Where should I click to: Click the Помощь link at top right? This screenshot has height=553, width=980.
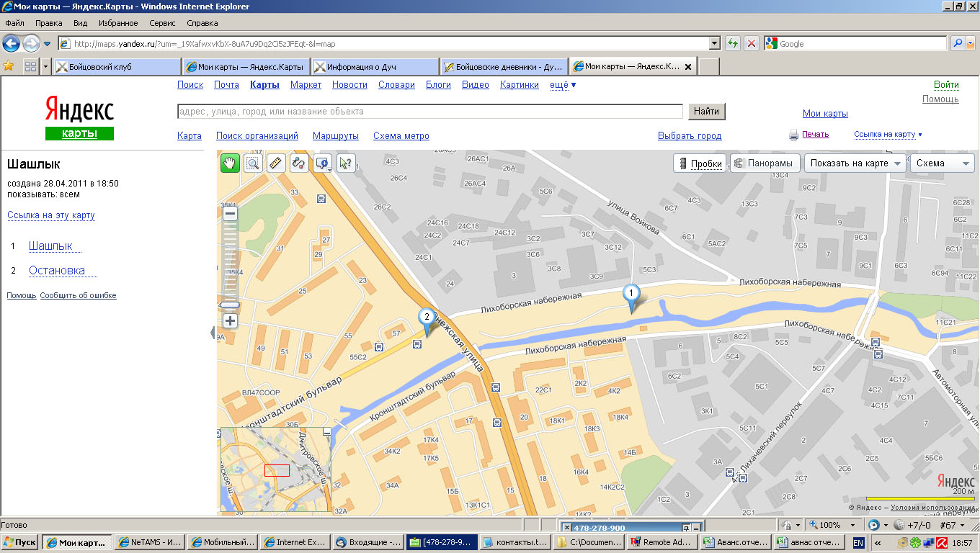pos(940,99)
